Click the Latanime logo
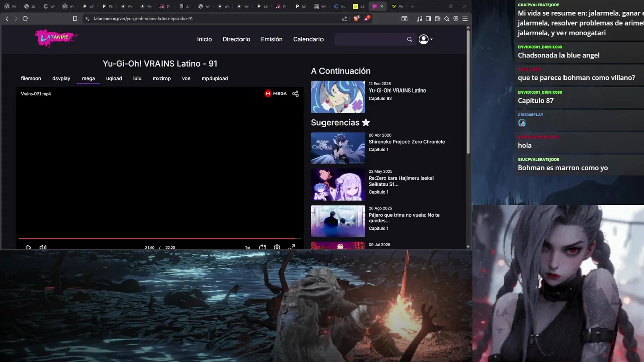The image size is (644, 362). click(x=56, y=38)
